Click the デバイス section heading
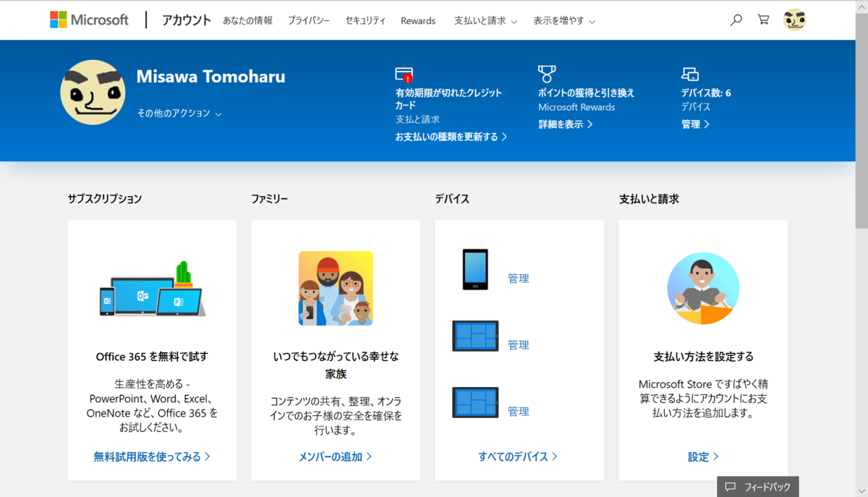 coord(452,199)
